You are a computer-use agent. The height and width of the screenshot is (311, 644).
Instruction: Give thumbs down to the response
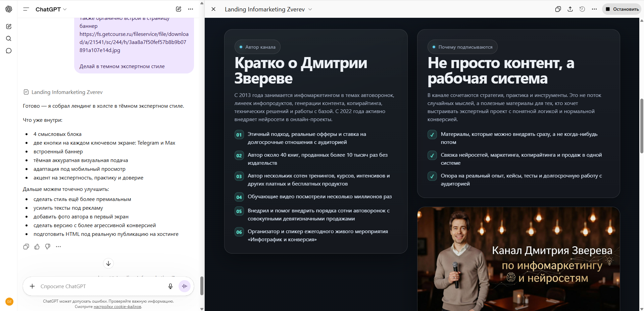tap(47, 247)
